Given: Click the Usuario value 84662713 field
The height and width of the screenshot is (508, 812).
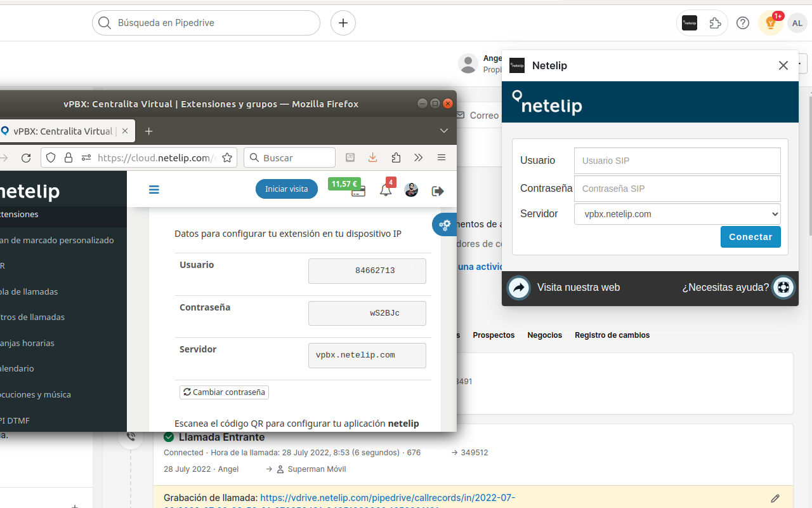Looking at the screenshot, I should [367, 271].
